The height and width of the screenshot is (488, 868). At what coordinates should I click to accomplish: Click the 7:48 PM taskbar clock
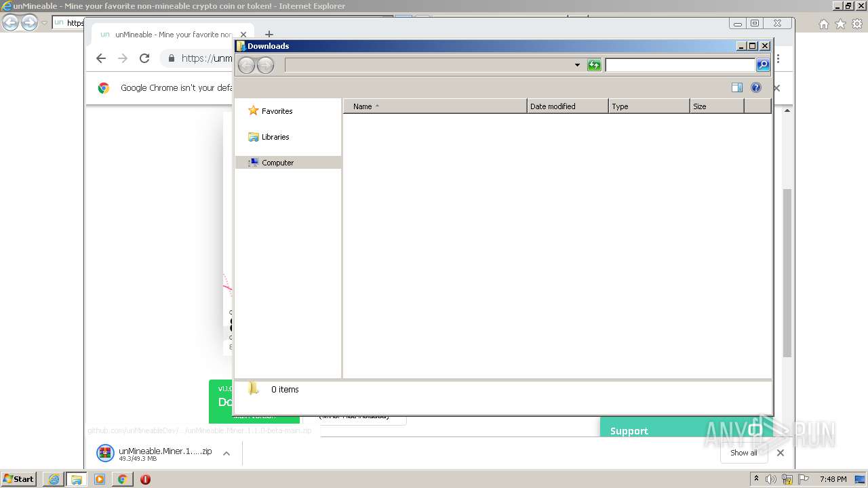(x=833, y=479)
